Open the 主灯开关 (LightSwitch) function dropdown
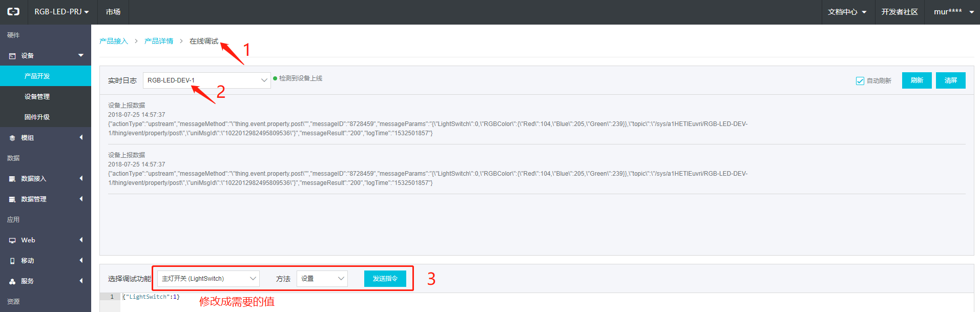The width and height of the screenshot is (980, 312). coord(208,279)
